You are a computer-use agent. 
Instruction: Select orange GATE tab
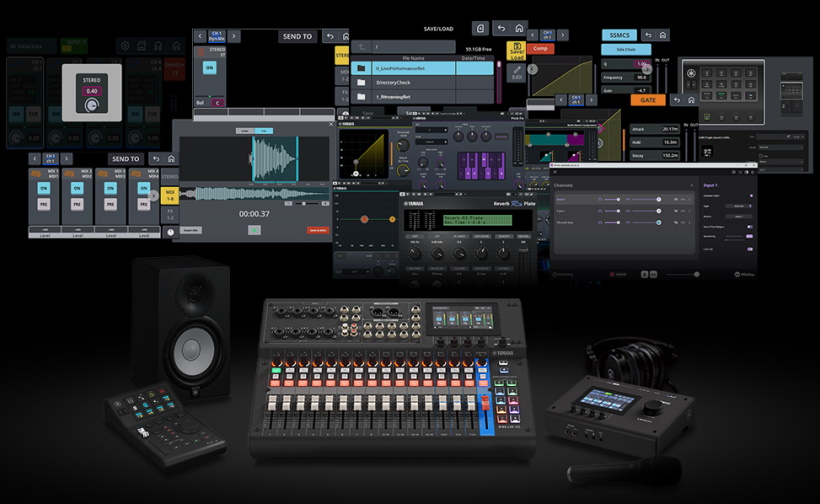click(648, 100)
